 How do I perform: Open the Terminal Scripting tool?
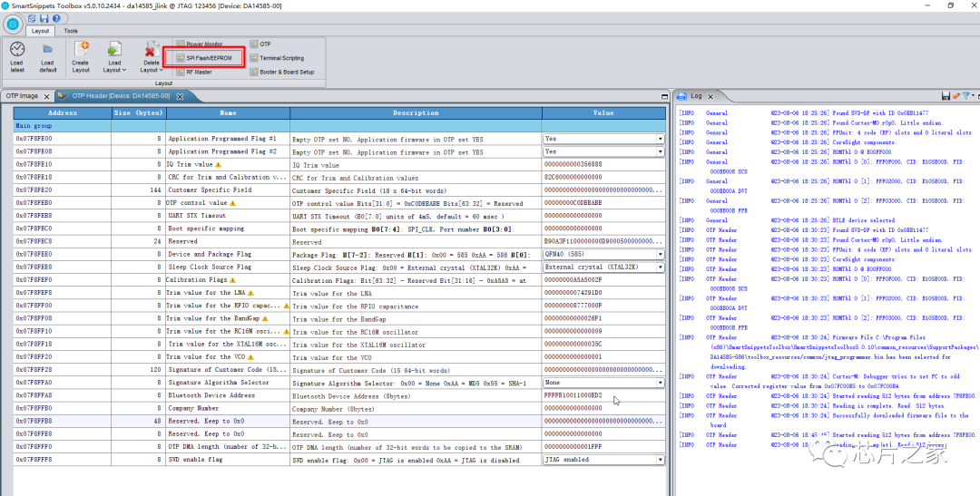point(277,58)
